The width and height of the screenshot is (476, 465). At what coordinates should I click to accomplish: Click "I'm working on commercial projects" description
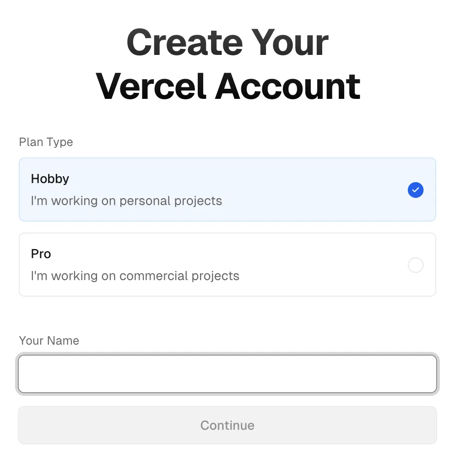pyautogui.click(x=135, y=276)
